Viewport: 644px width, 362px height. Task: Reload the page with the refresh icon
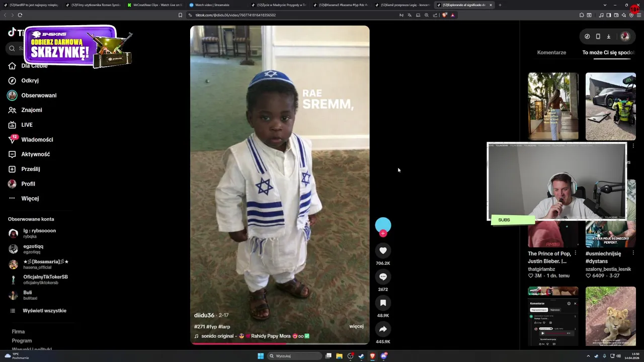point(20,15)
